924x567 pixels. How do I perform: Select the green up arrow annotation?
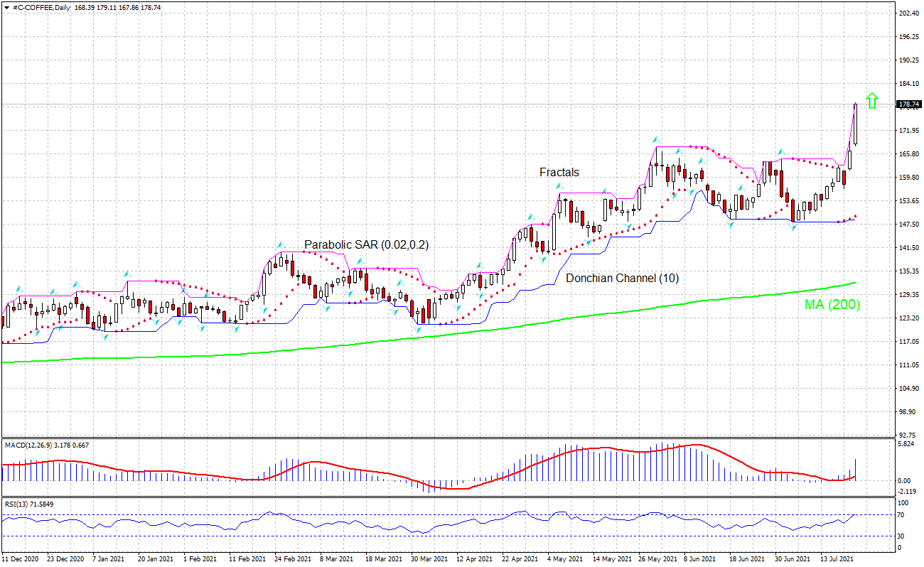click(873, 100)
